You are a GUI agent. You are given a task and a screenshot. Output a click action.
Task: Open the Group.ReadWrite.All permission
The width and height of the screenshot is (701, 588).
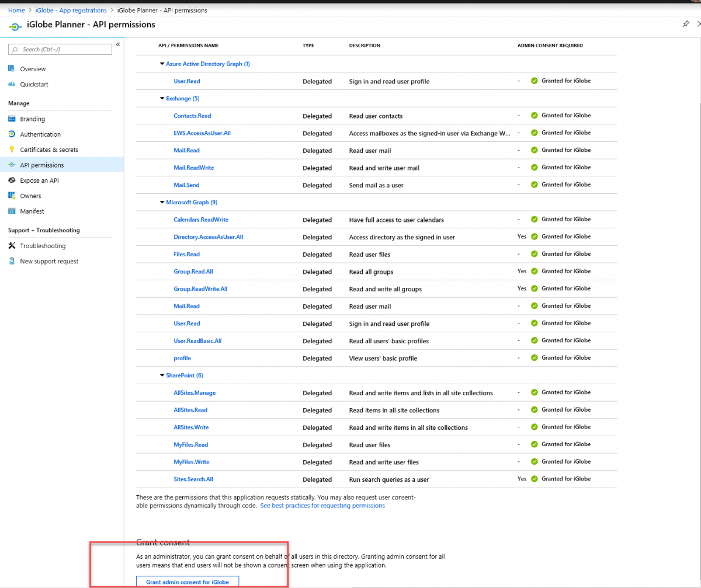tap(200, 289)
